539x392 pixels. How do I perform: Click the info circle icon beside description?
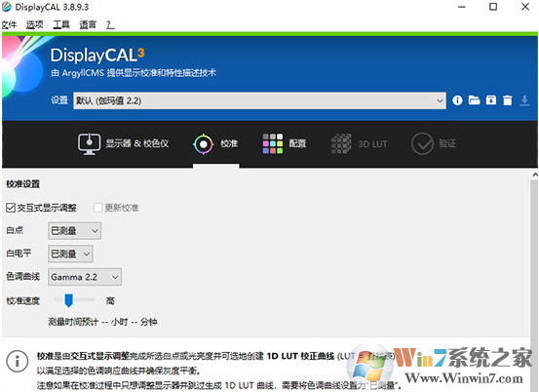17,361
